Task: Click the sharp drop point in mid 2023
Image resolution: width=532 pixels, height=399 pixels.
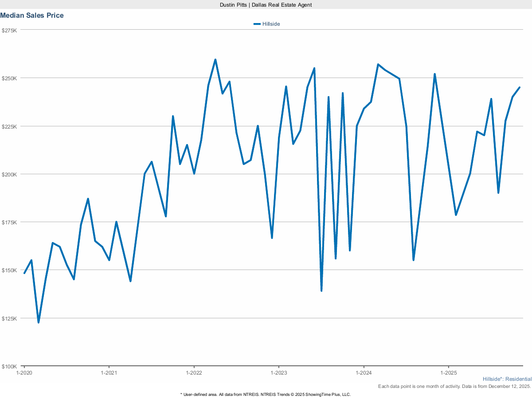Action: click(x=321, y=291)
